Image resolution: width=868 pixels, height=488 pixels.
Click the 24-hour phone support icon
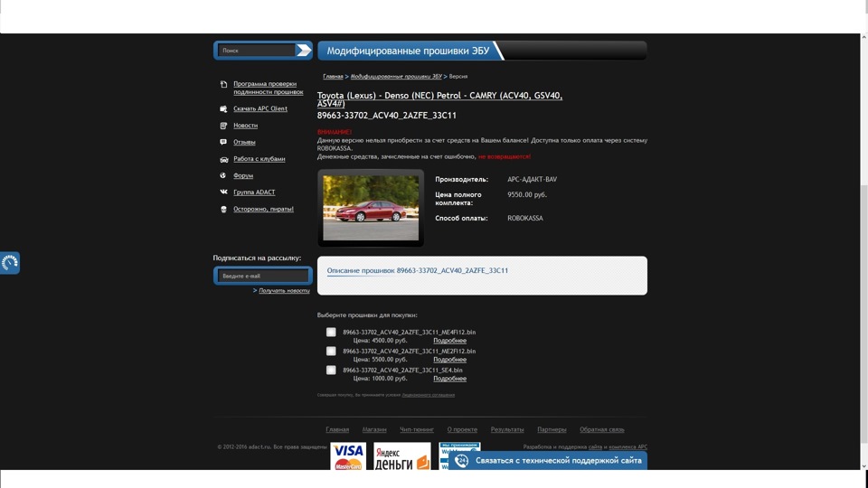pos(462,460)
